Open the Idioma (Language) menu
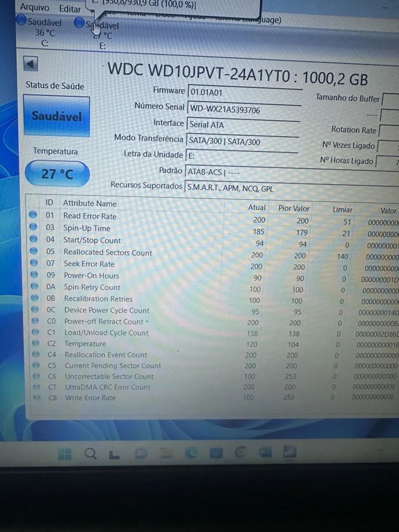The width and height of the screenshot is (399, 532). [248, 19]
